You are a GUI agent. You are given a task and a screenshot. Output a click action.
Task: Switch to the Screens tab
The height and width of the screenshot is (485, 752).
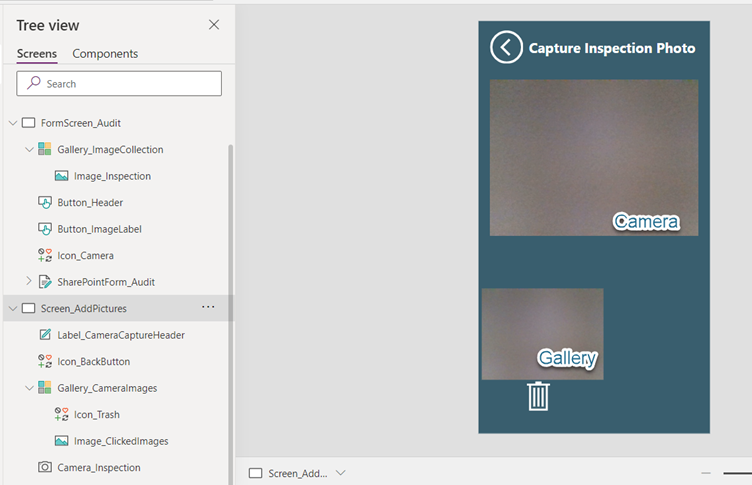[x=37, y=54]
